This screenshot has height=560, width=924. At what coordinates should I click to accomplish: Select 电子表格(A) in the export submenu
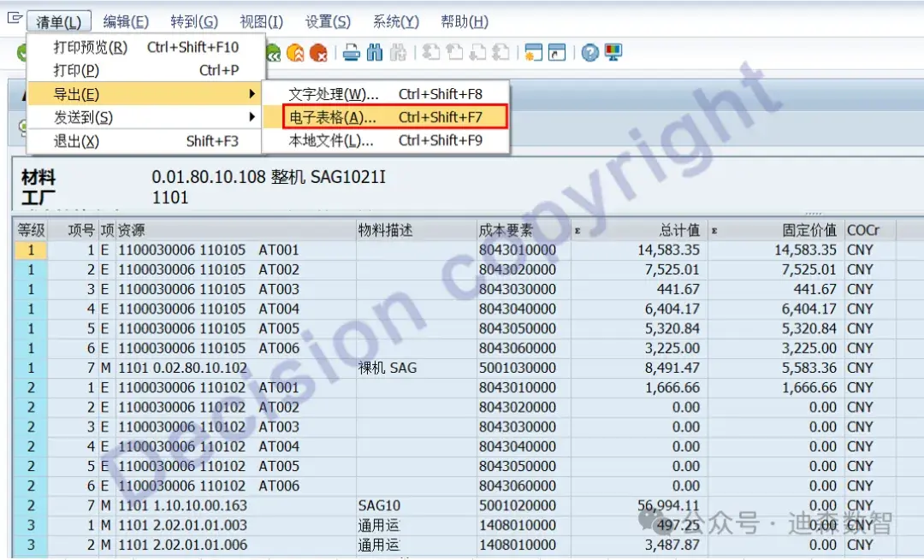(x=342, y=117)
